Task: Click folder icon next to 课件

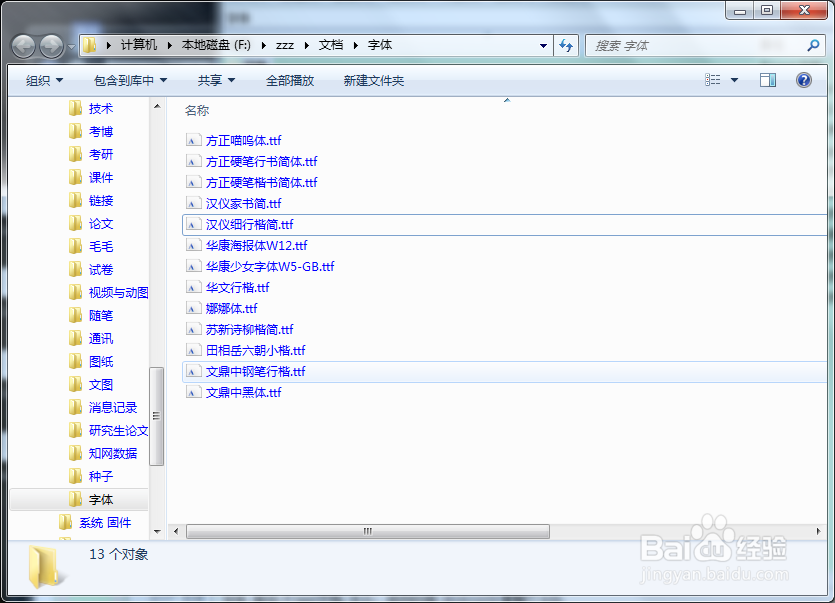Action: 76,177
